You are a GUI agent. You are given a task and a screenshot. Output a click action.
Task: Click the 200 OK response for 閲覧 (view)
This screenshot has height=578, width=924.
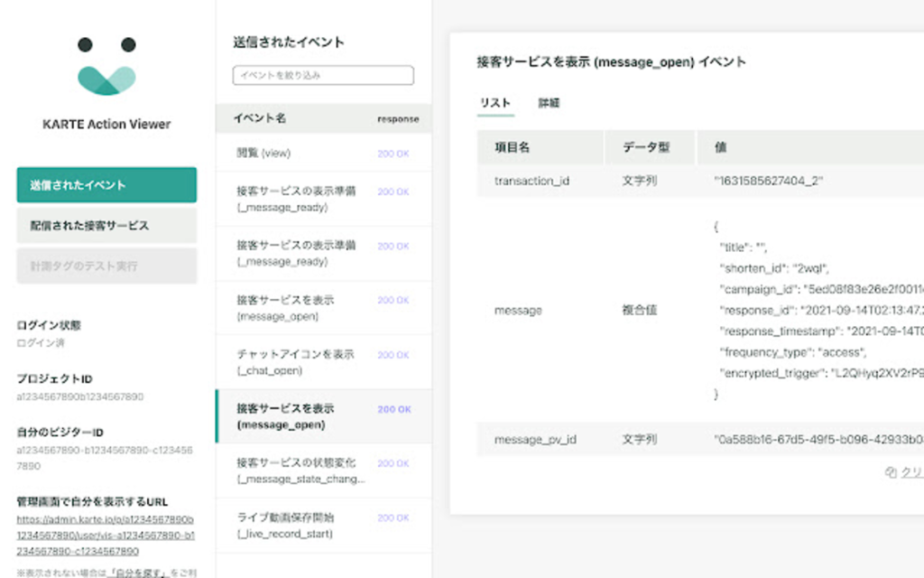click(x=393, y=154)
